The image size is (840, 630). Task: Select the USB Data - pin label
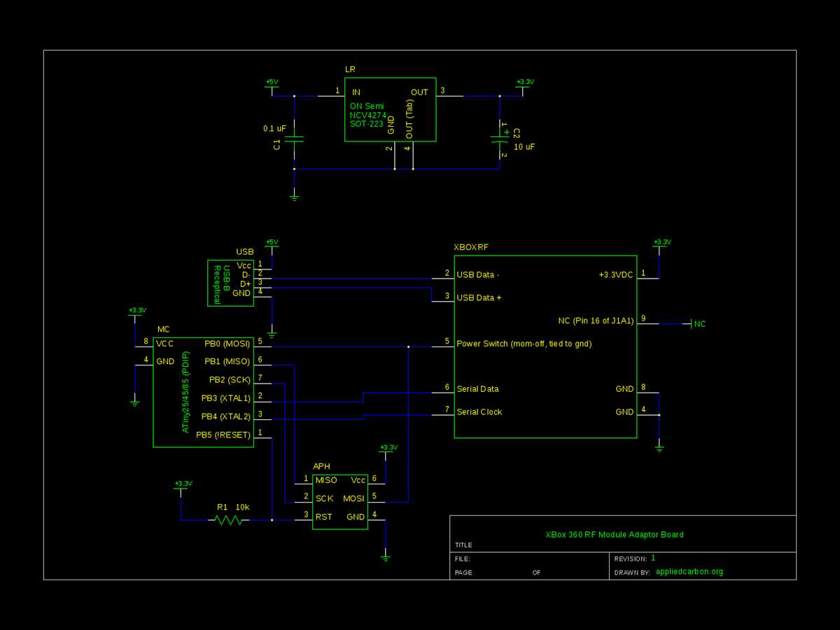click(x=478, y=274)
